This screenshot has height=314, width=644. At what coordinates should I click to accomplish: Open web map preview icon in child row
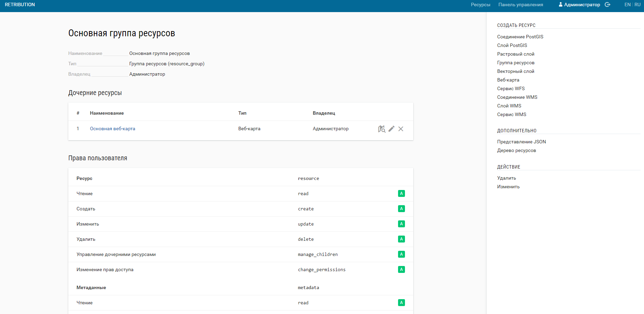382,129
